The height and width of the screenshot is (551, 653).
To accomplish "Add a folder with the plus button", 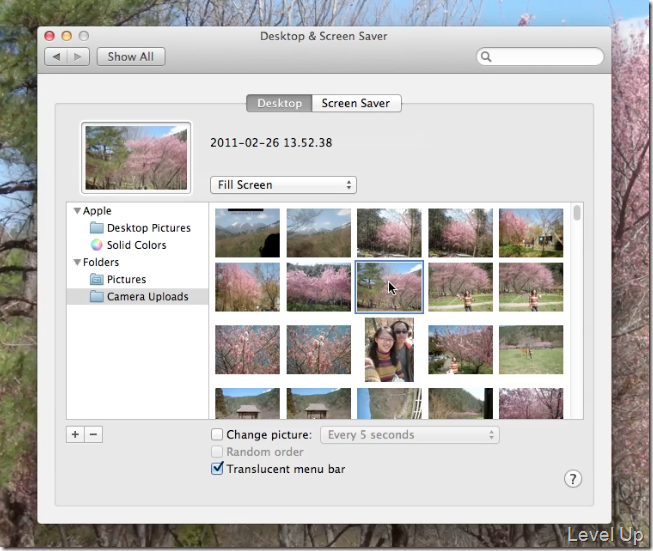I will pos(75,434).
